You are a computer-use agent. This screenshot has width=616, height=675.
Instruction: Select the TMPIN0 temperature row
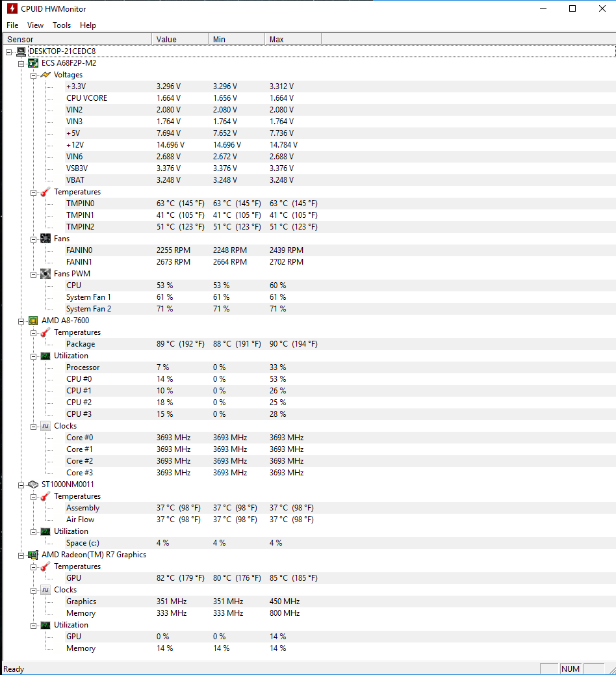340,204
